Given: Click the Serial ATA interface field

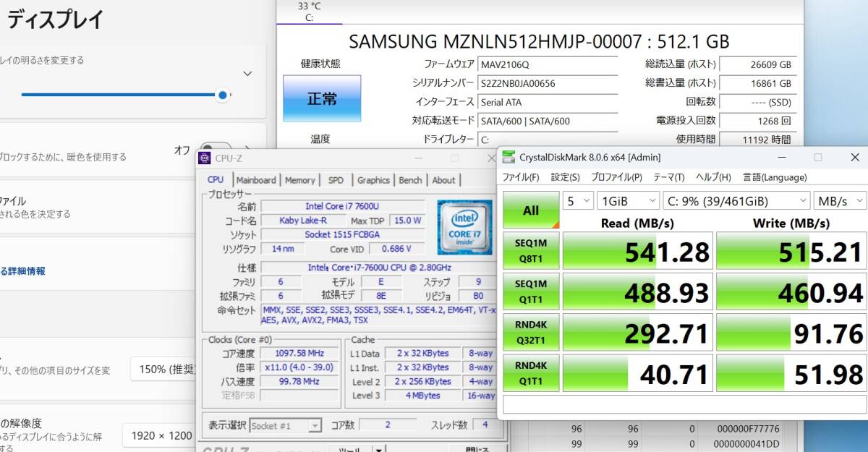Looking at the screenshot, I should (548, 102).
